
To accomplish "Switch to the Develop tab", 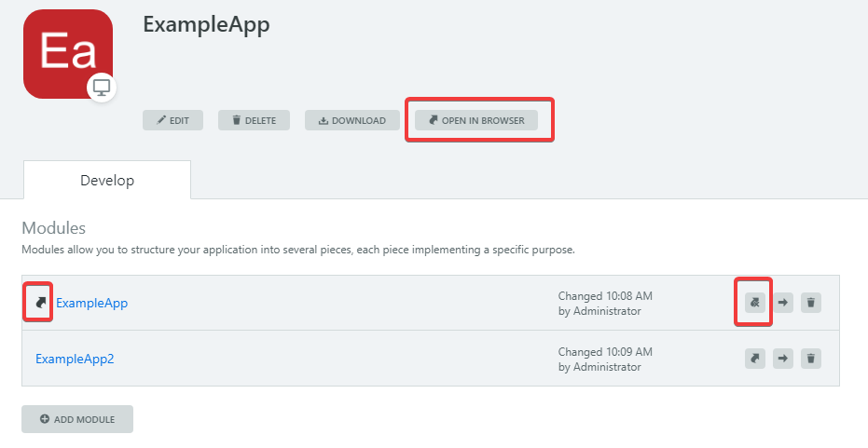I will coord(107,181).
